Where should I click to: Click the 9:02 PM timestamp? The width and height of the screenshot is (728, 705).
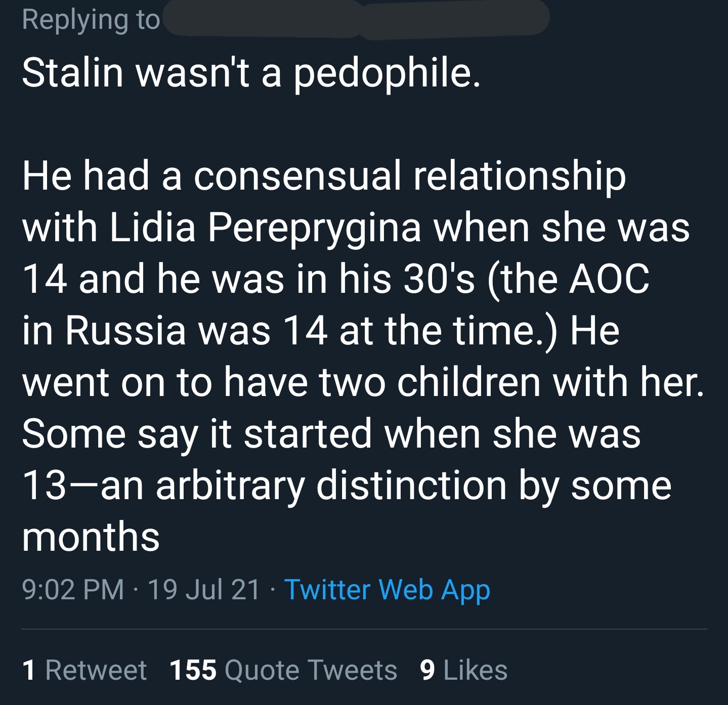coord(73,590)
